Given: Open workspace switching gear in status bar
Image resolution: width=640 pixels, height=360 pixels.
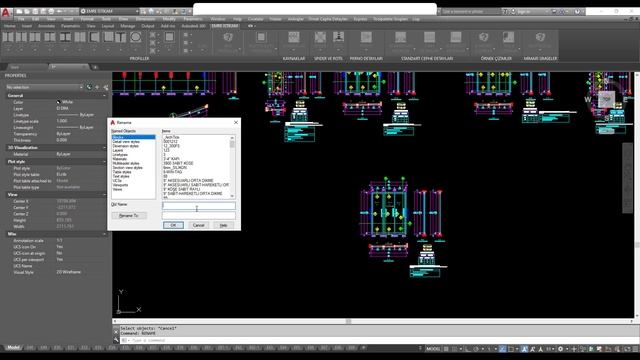Looking at the screenshot, I should [560, 349].
